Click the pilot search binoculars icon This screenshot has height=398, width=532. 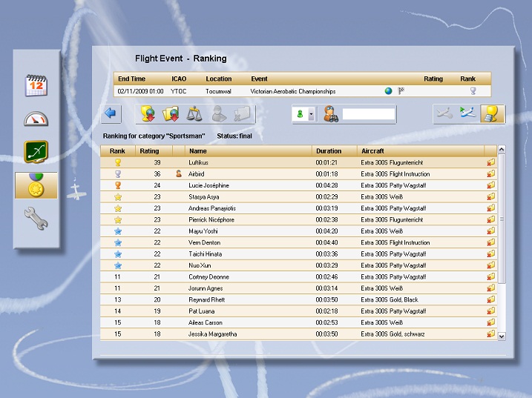click(331, 114)
